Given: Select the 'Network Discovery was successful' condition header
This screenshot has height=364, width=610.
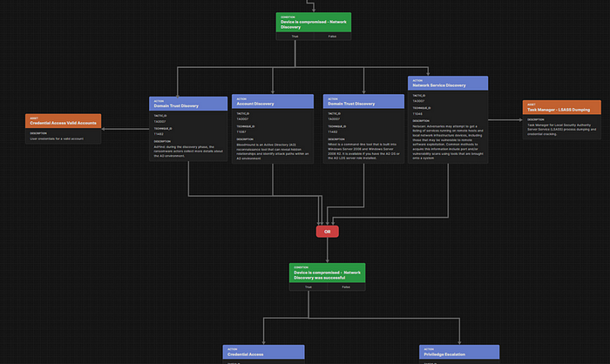Looking at the screenshot, I should click(x=327, y=273).
